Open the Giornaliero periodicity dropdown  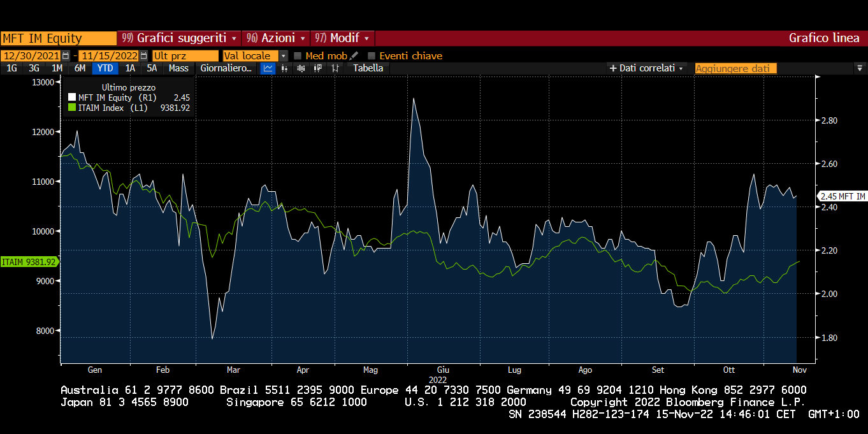pyautogui.click(x=226, y=68)
